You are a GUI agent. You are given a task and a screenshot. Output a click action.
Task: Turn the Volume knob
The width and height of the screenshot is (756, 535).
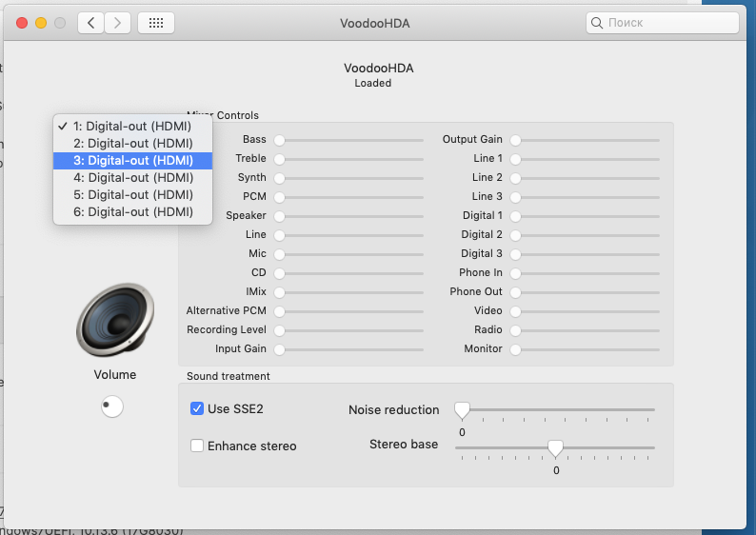tap(111, 406)
